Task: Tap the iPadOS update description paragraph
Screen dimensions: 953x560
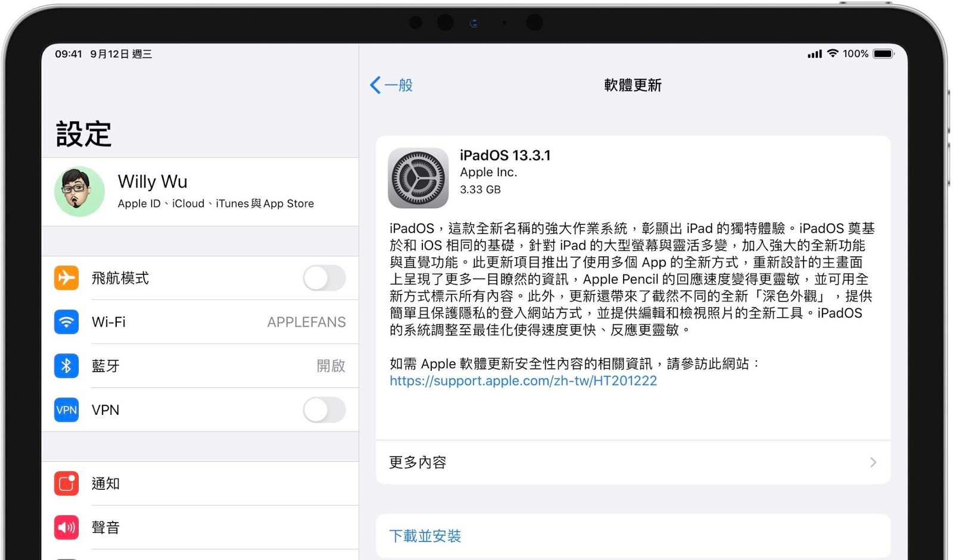Action: [632, 279]
